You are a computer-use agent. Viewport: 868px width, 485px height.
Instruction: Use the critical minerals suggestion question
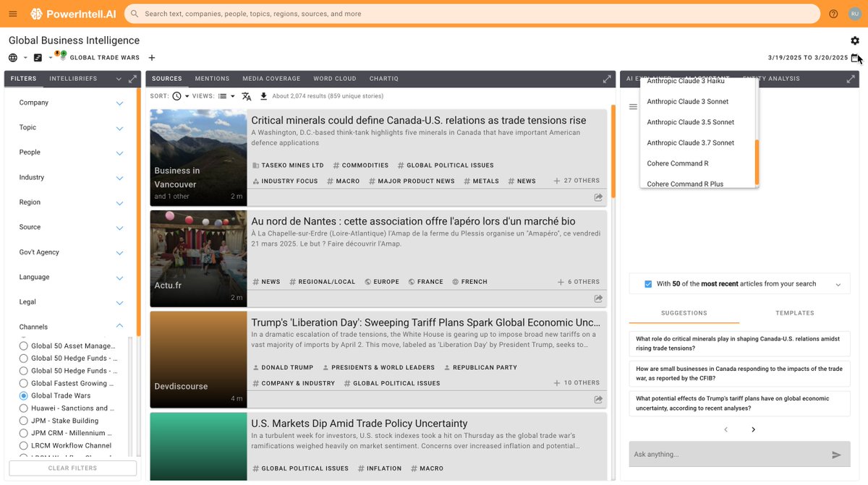click(x=739, y=343)
